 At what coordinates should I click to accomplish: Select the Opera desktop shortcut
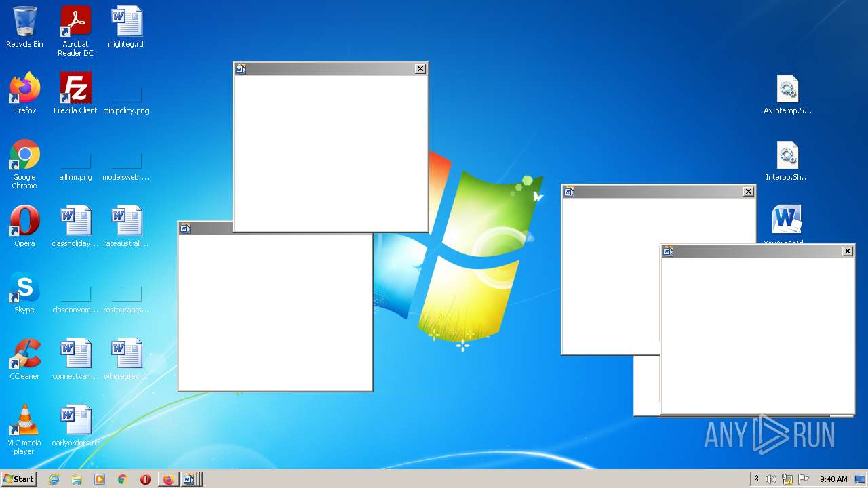(24, 226)
